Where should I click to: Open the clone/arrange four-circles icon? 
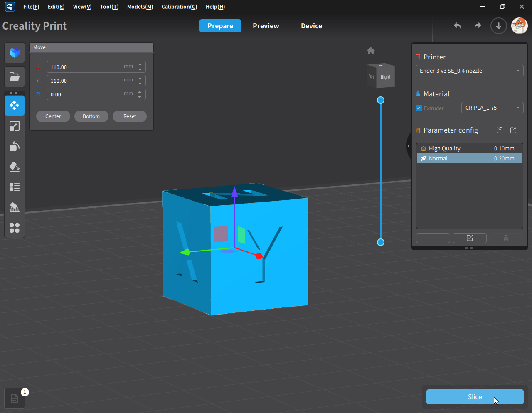[15, 228]
